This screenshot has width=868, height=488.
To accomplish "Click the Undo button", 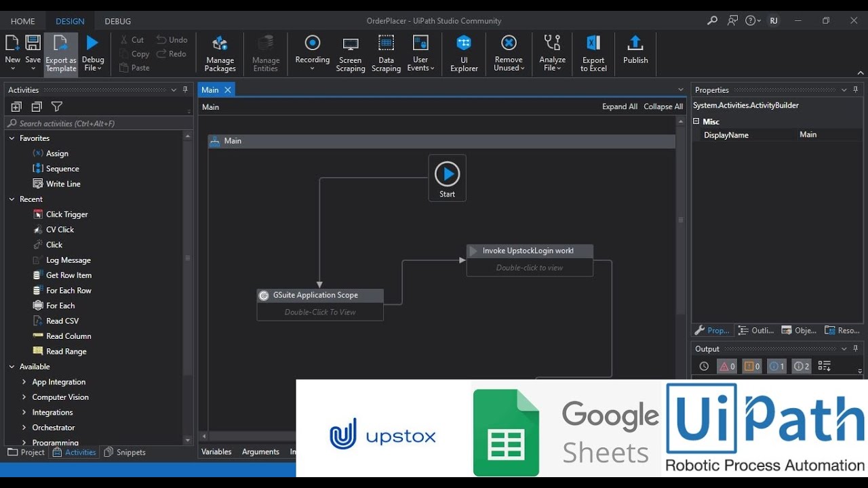I will tap(172, 40).
